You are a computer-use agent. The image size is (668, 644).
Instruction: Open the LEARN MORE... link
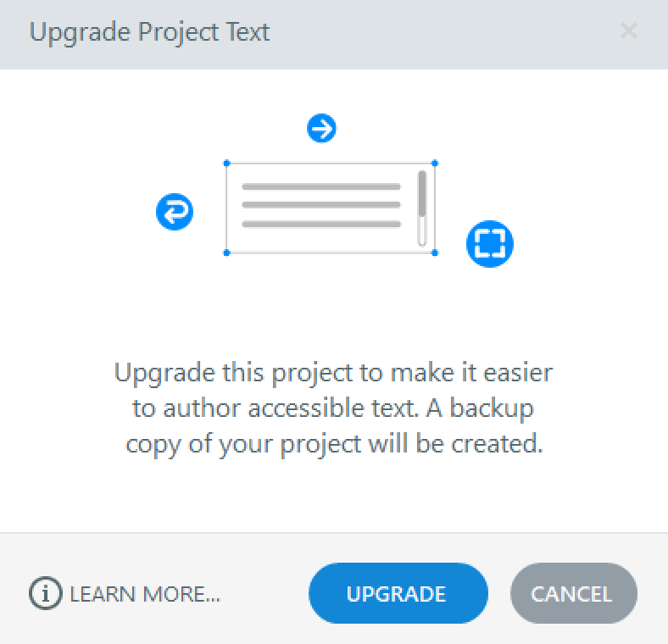coord(145,594)
